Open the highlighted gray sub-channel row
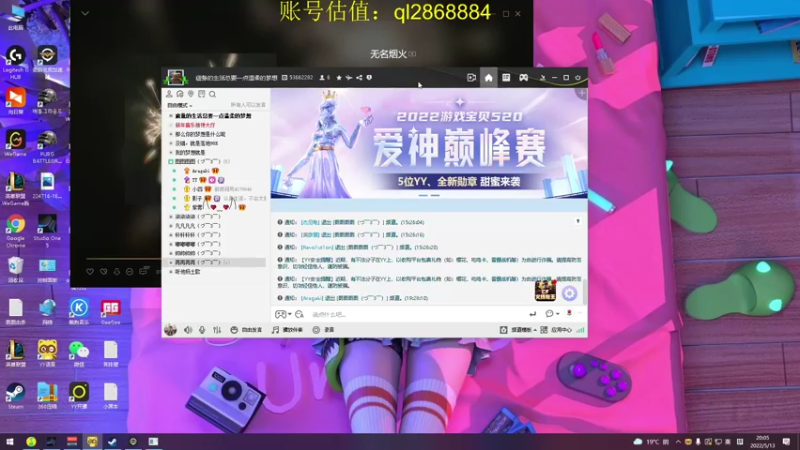Image resolution: width=800 pixels, height=450 pixels. click(216, 262)
